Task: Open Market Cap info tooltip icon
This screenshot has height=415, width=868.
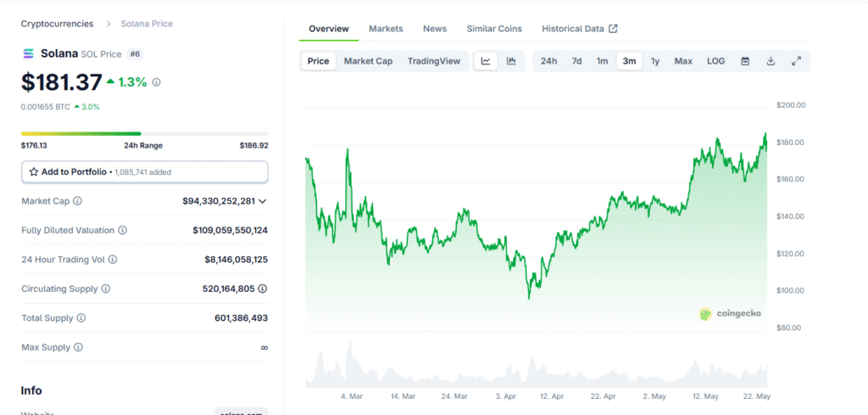Action: point(77,201)
